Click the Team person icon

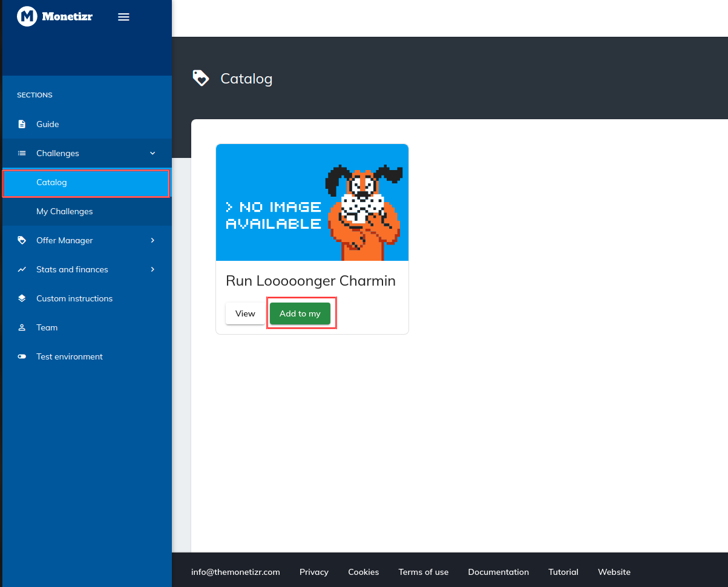coord(22,327)
